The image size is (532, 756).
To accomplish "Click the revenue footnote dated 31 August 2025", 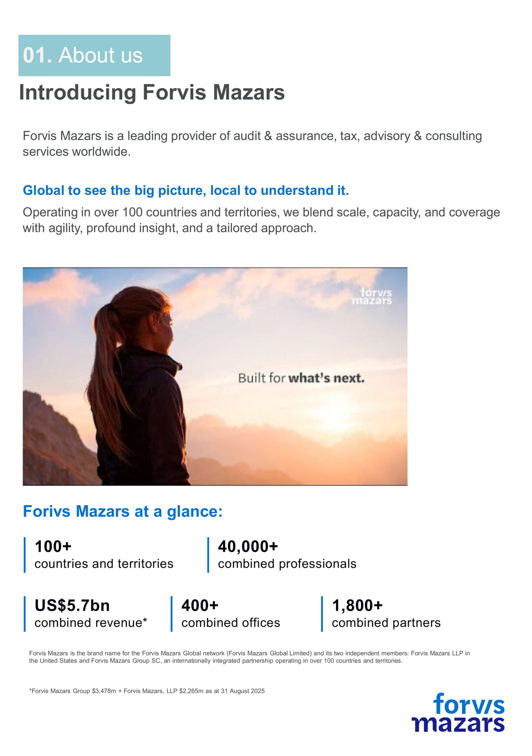I will (147, 691).
